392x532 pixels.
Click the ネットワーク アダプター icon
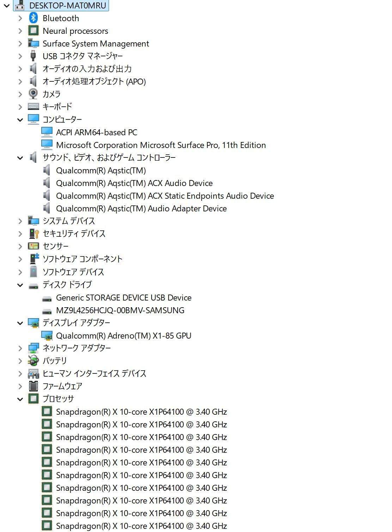pyautogui.click(x=33, y=348)
